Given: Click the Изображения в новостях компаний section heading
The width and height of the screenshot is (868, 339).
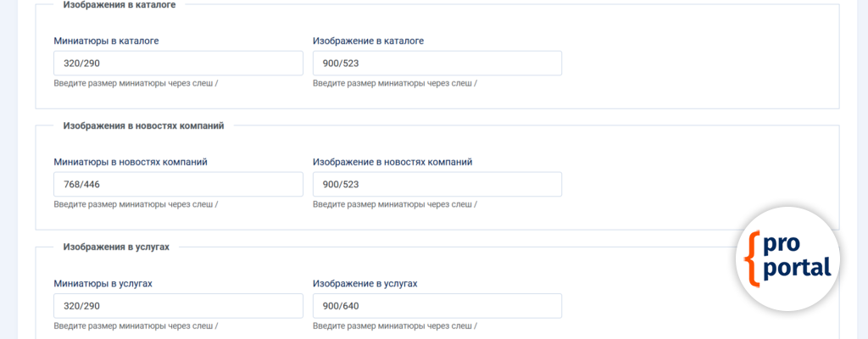Looking at the screenshot, I should [x=143, y=125].
